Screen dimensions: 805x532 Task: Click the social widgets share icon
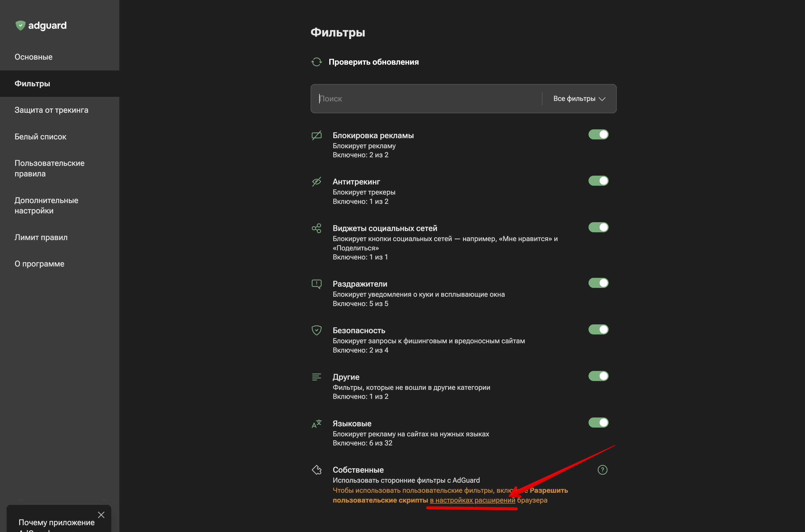pos(316,228)
